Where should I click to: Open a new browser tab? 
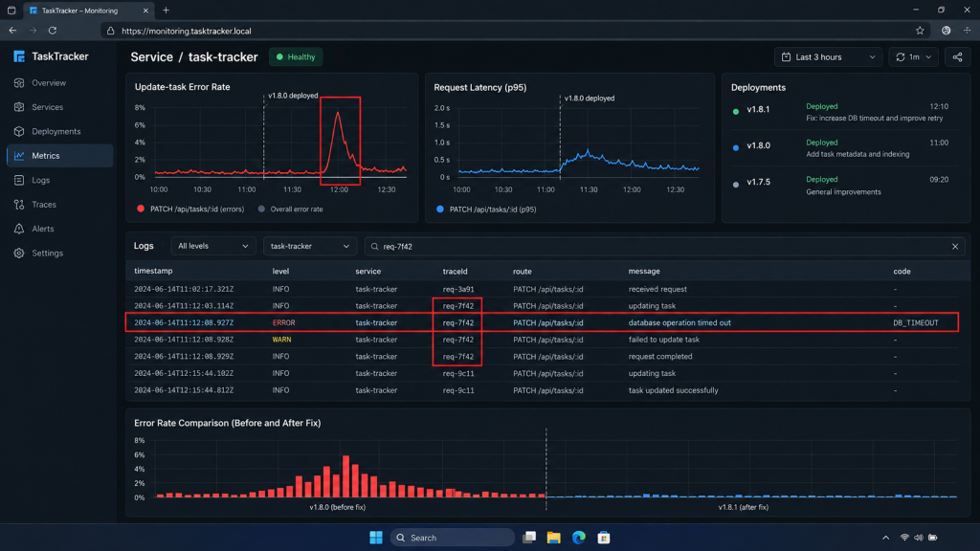pos(166,10)
